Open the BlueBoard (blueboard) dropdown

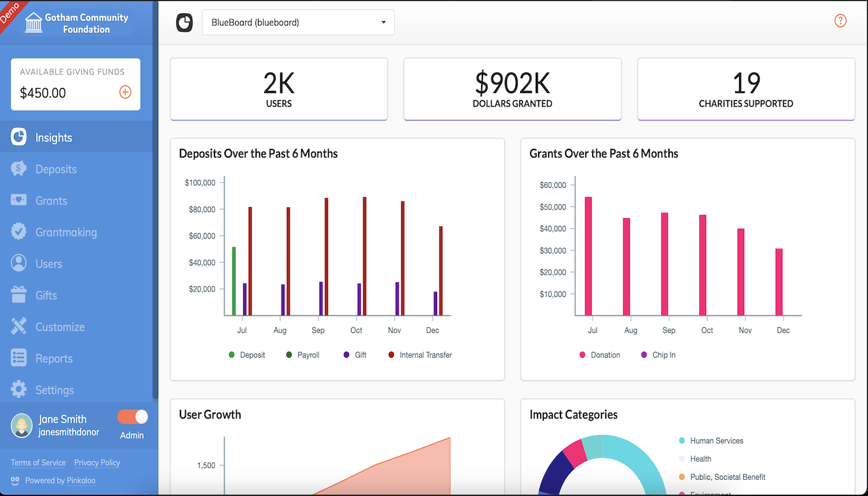pos(298,22)
